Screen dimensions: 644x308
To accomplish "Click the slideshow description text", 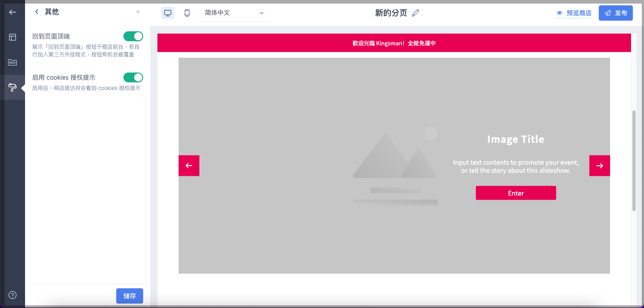I will coord(516,166).
